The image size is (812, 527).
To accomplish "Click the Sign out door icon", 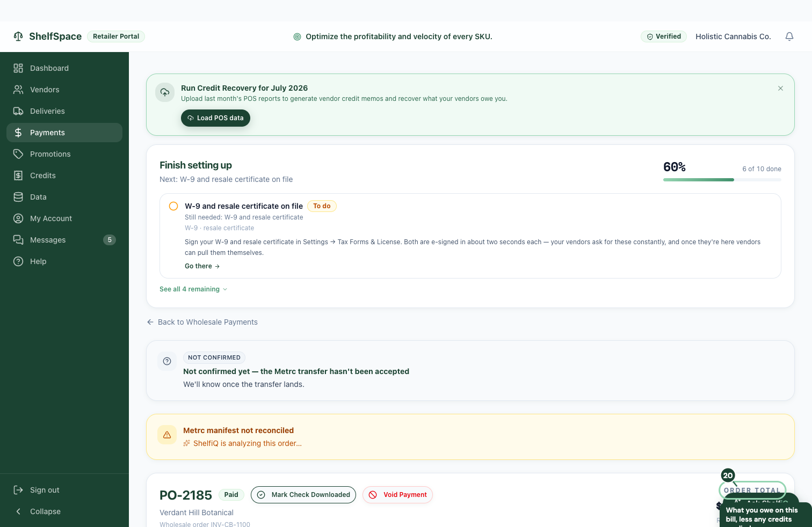I will click(x=18, y=490).
